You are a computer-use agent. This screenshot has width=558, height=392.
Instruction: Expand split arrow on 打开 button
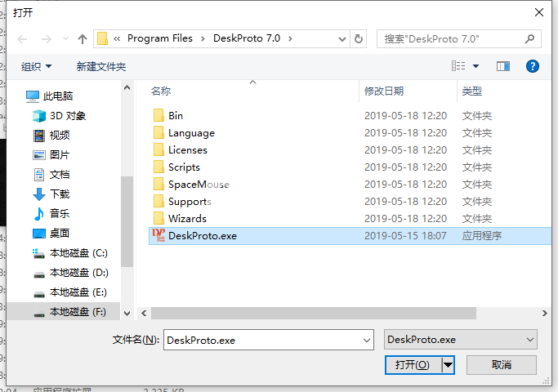448,365
